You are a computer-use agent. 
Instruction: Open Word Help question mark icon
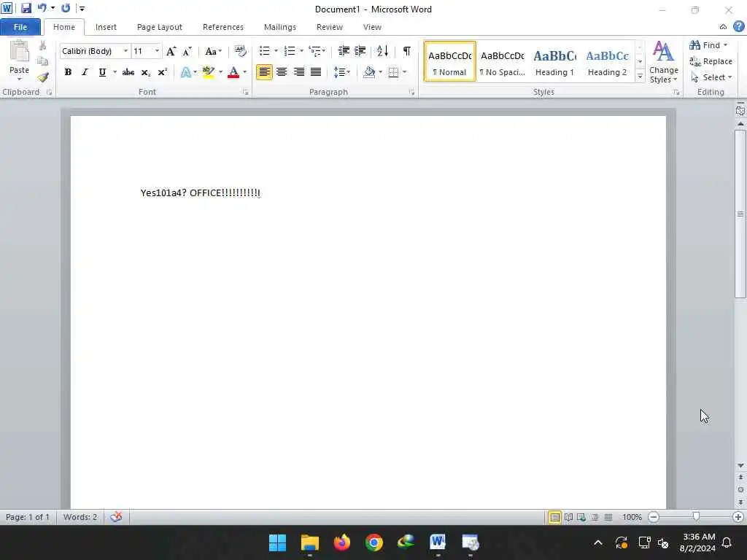pos(739,27)
